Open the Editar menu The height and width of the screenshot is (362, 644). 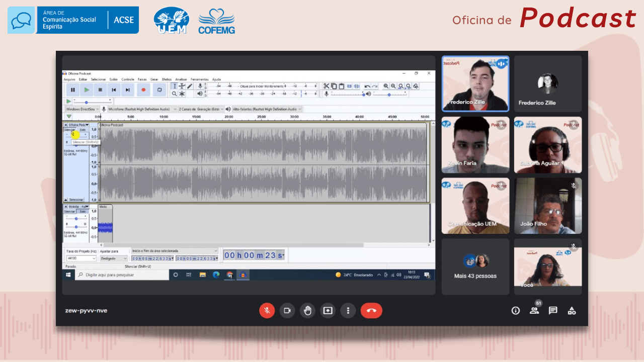[x=83, y=79]
